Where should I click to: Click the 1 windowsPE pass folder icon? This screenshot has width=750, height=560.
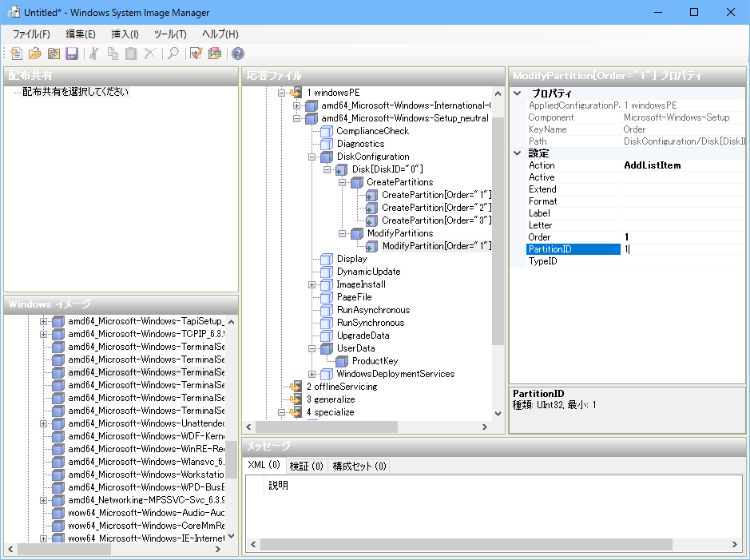coord(296,93)
